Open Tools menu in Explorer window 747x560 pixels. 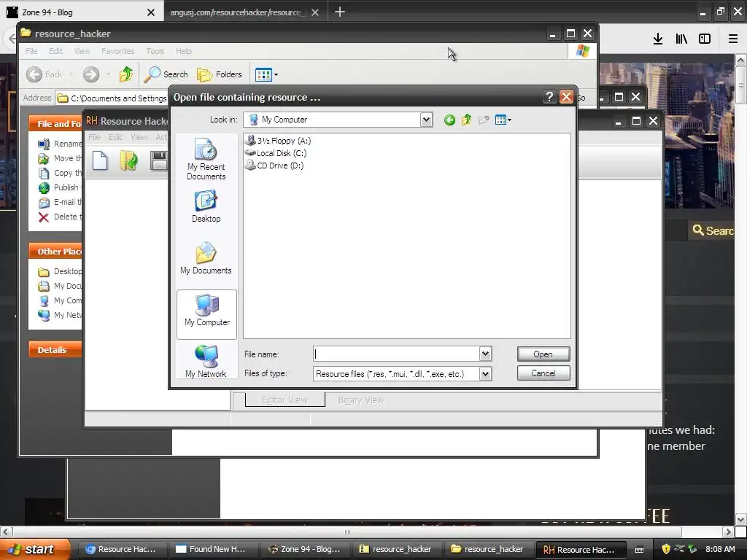pos(155,51)
